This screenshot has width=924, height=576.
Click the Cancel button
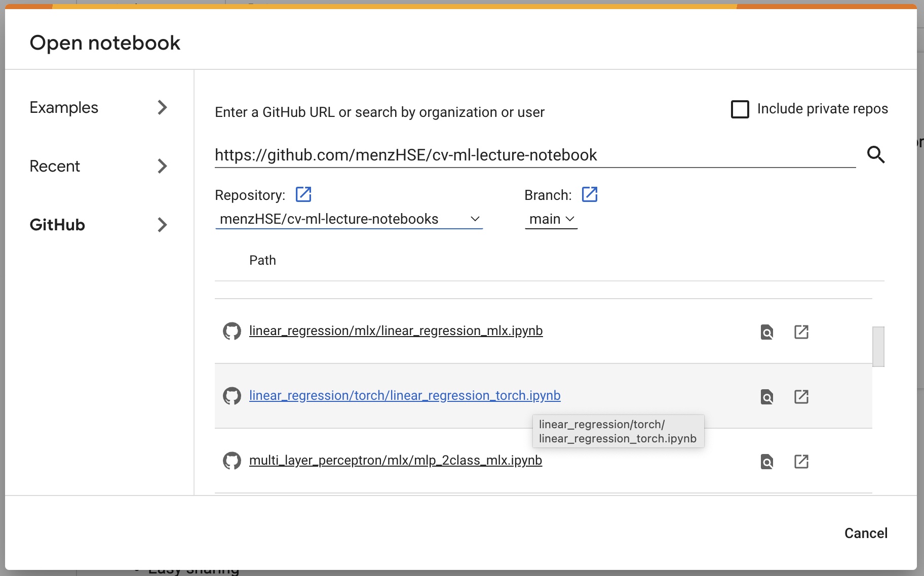pyautogui.click(x=866, y=533)
